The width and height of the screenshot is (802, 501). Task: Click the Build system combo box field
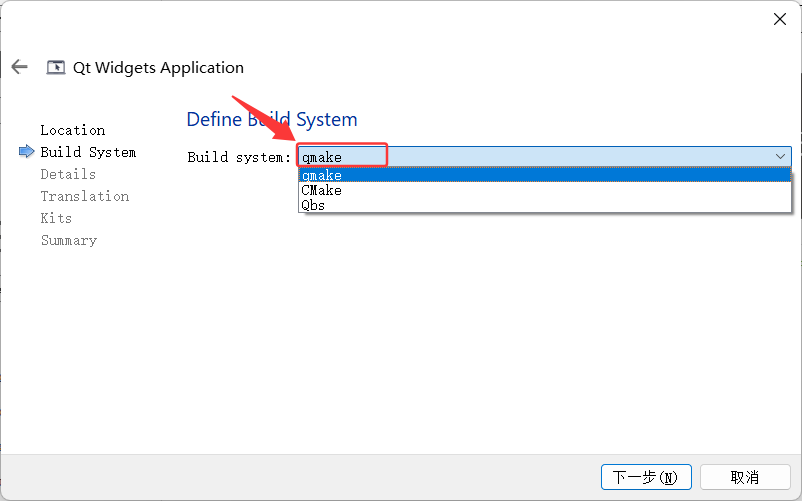(545, 156)
